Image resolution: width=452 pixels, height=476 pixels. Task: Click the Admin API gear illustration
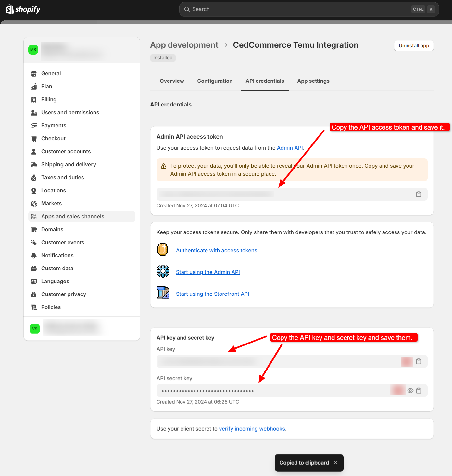point(163,271)
